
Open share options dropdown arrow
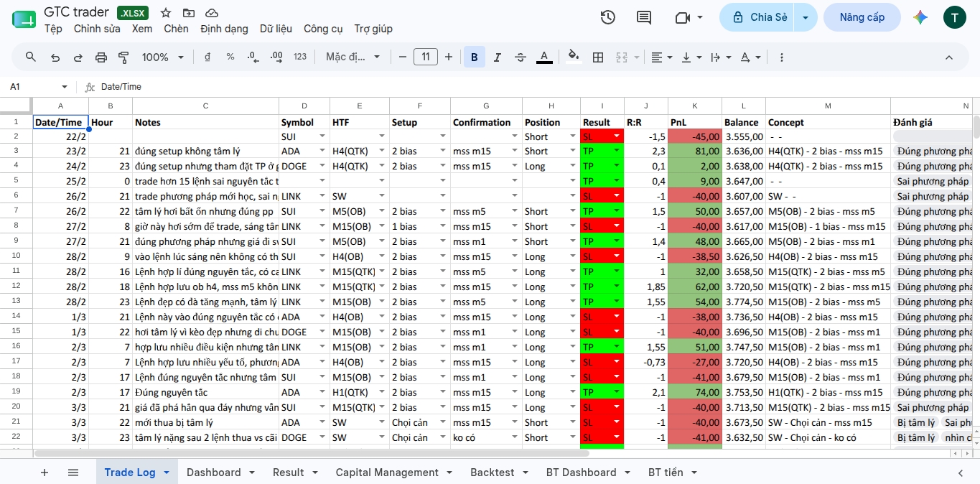tap(806, 17)
